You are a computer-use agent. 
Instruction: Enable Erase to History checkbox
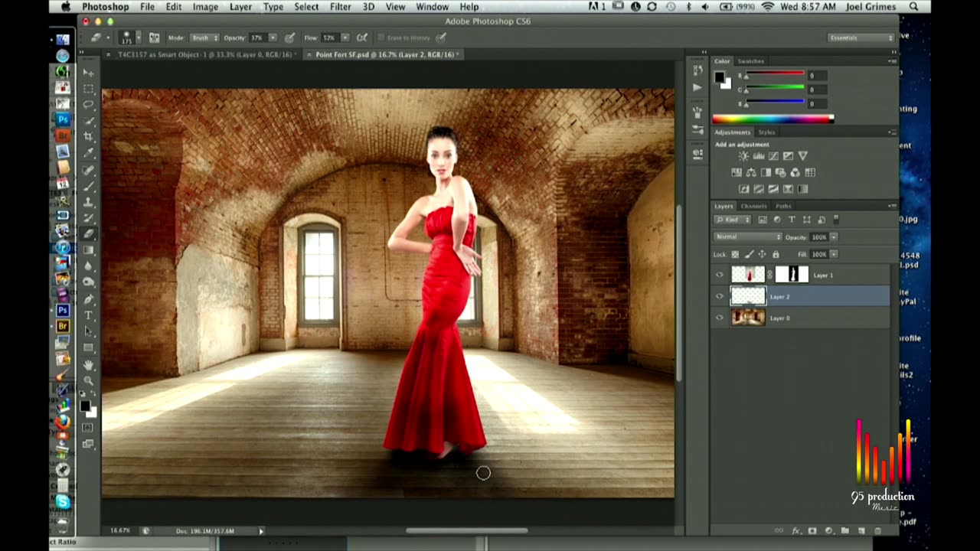tap(381, 37)
